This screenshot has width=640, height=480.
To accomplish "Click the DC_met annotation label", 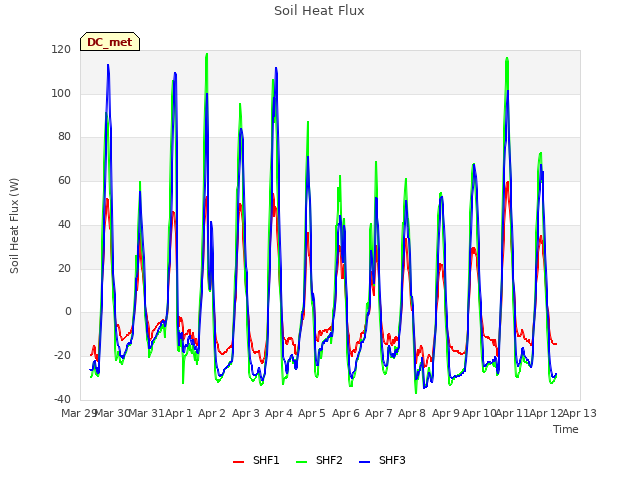I will pos(110,42).
